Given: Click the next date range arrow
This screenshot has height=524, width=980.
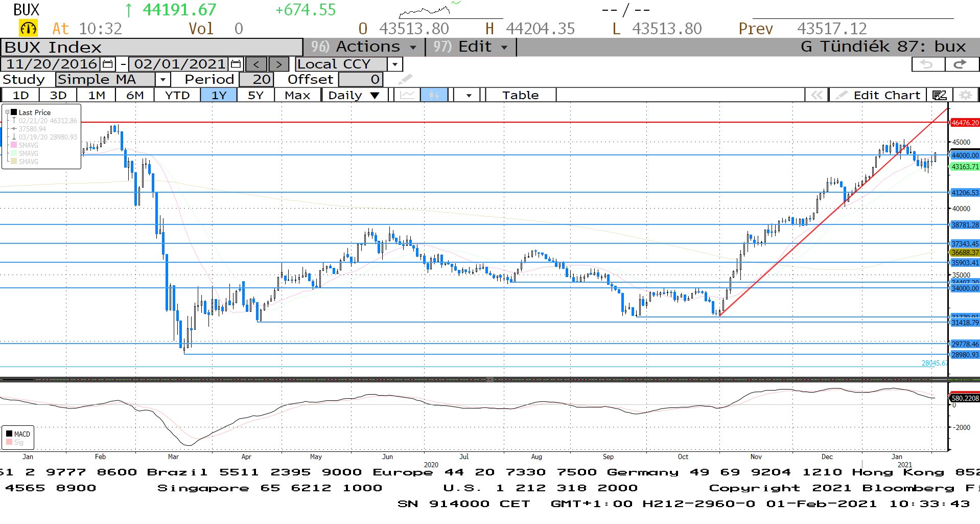Looking at the screenshot, I should click(278, 64).
